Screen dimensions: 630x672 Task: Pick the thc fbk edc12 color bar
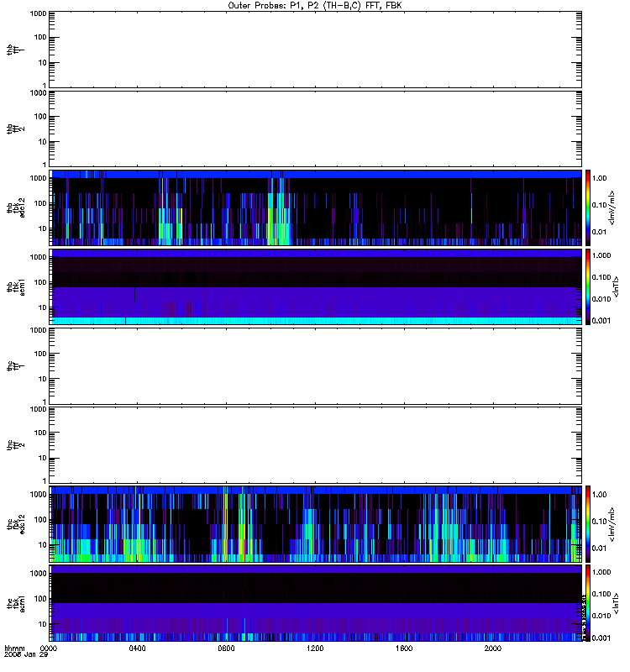[x=588, y=524]
